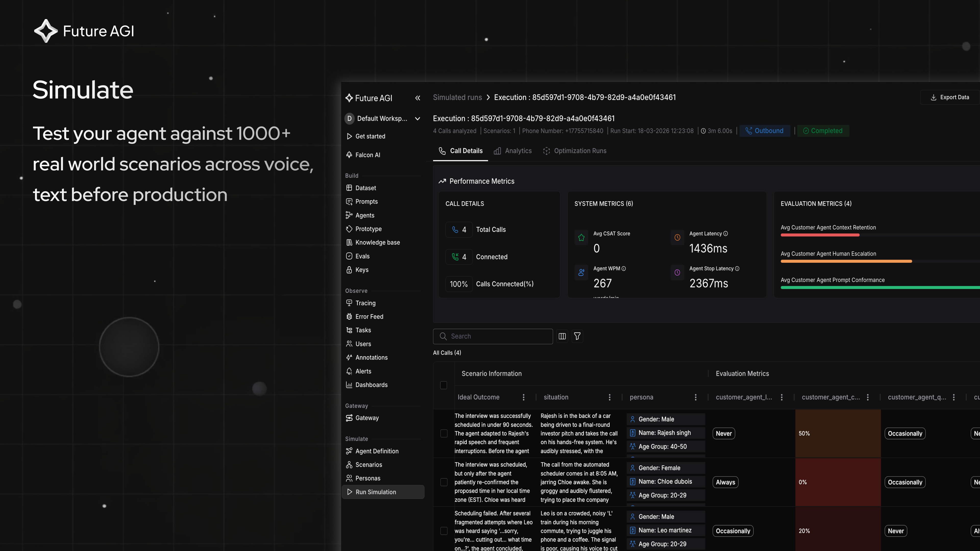
Task: Open the situation column options menu
Action: [609, 397]
